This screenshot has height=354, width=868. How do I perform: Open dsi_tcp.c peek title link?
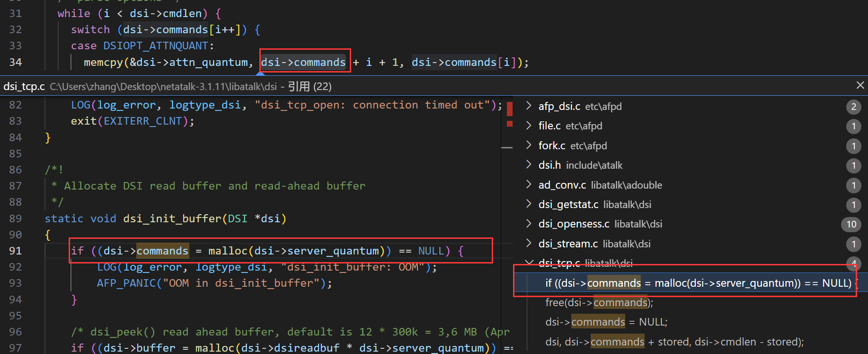(24, 86)
